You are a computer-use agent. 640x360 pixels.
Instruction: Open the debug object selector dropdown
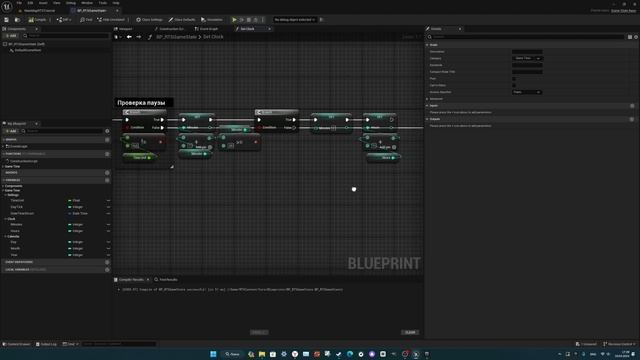tap(295, 20)
